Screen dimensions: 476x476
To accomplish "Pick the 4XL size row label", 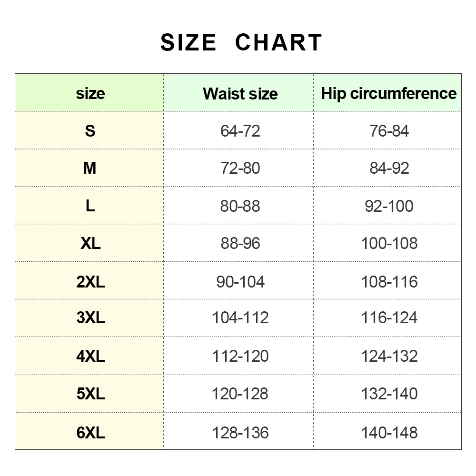I will pos(90,356).
